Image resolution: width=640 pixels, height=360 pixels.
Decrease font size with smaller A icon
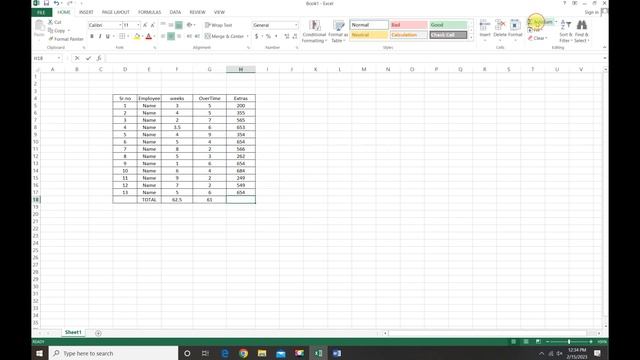[153, 25]
